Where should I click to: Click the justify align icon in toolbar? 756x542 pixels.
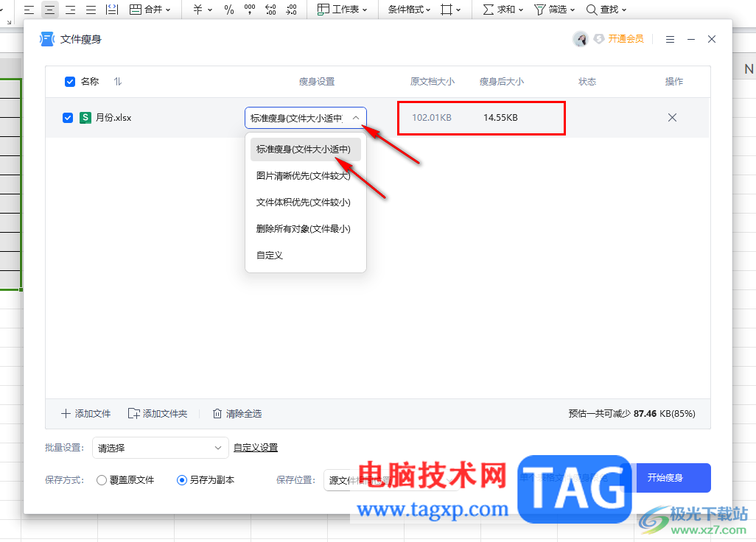tap(91, 10)
